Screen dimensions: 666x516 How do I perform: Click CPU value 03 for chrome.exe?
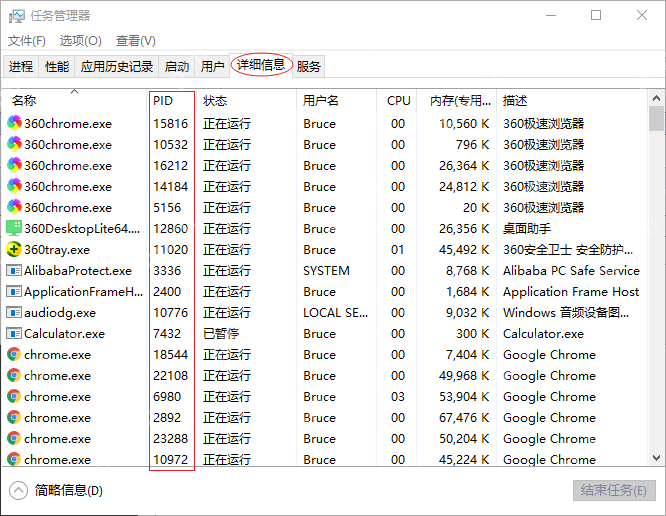[398, 397]
